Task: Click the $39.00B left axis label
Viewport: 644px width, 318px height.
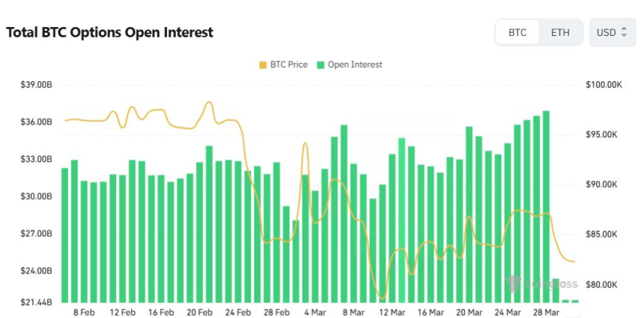Action: point(37,85)
